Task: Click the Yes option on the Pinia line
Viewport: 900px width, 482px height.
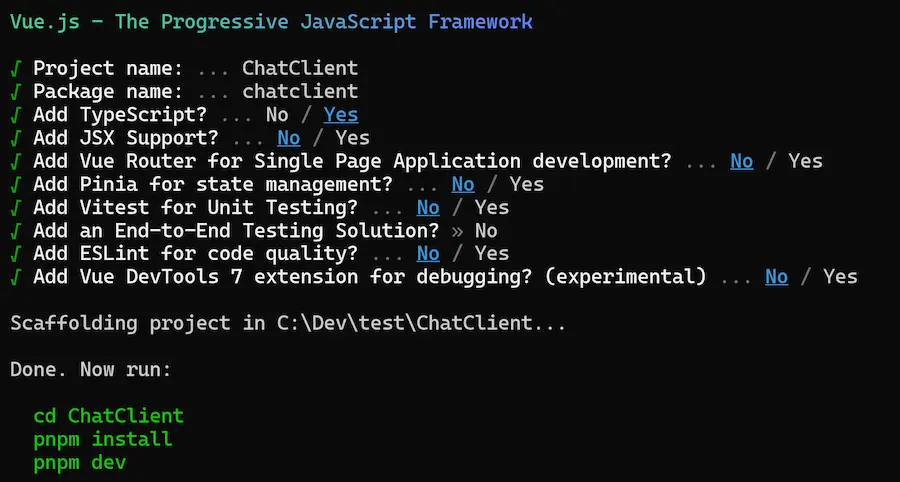Action: click(x=527, y=184)
